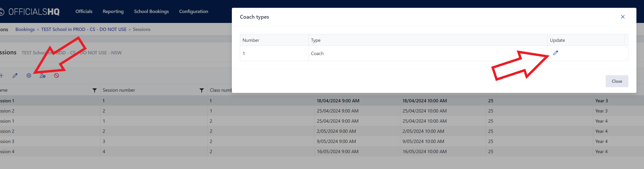
Task: Click start time 2/05/2024 9:00 AM
Action: pos(336,131)
